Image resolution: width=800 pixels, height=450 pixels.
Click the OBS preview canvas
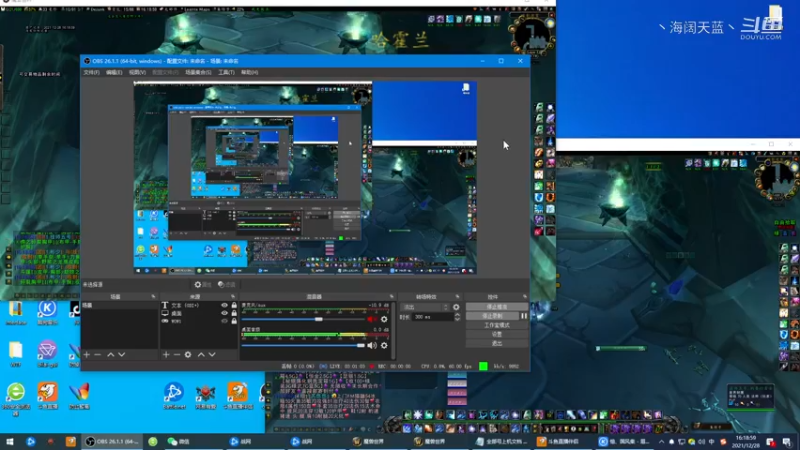coord(305,178)
